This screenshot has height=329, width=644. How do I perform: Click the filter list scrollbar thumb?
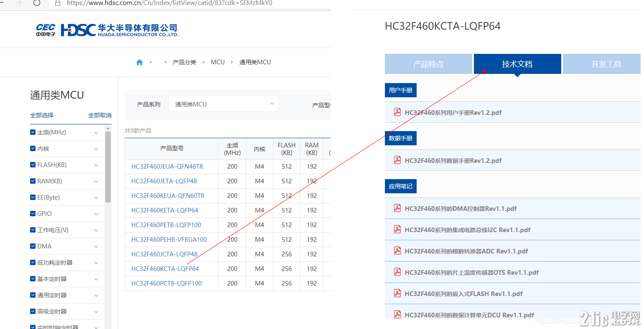tap(108, 167)
